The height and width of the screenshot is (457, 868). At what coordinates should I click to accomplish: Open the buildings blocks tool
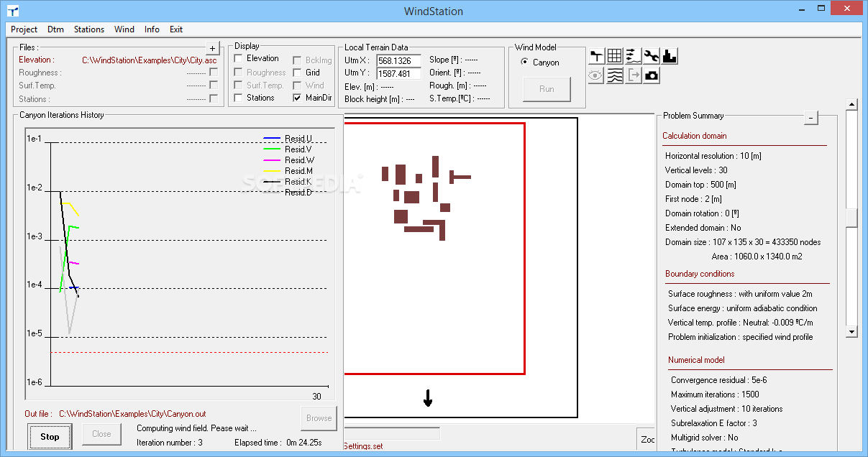pos(670,56)
